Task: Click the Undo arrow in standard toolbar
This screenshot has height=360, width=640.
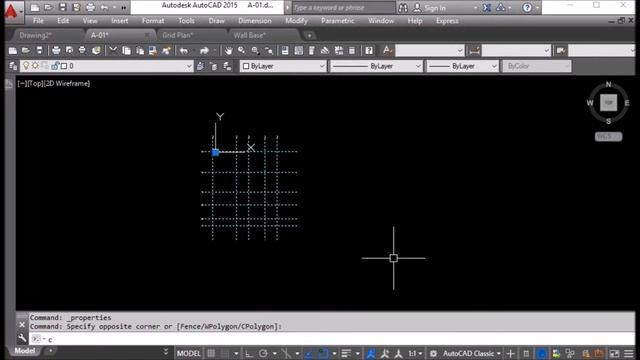Action: [x=184, y=51]
